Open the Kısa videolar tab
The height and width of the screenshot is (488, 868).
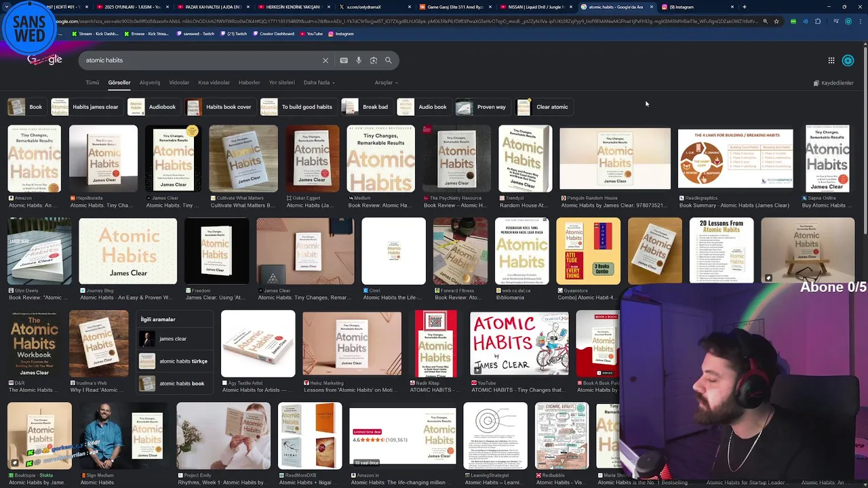click(x=214, y=83)
